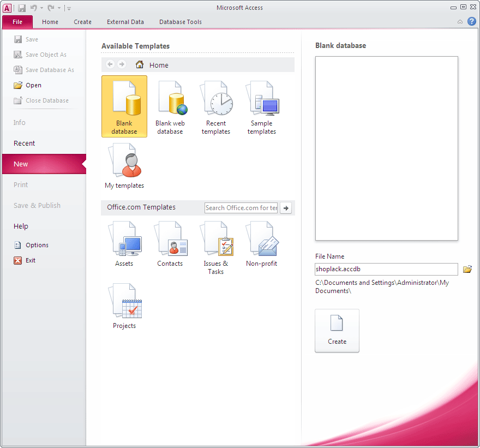Viewport: 480px width, 448px height.
Task: Click the C:\Documents and Settings path text
Action: 382,286
